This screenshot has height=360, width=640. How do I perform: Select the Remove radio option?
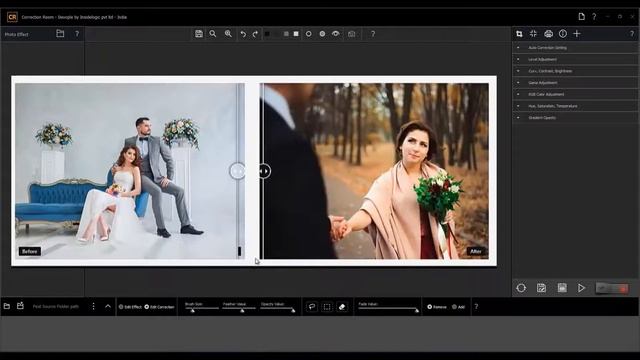[x=437, y=307]
